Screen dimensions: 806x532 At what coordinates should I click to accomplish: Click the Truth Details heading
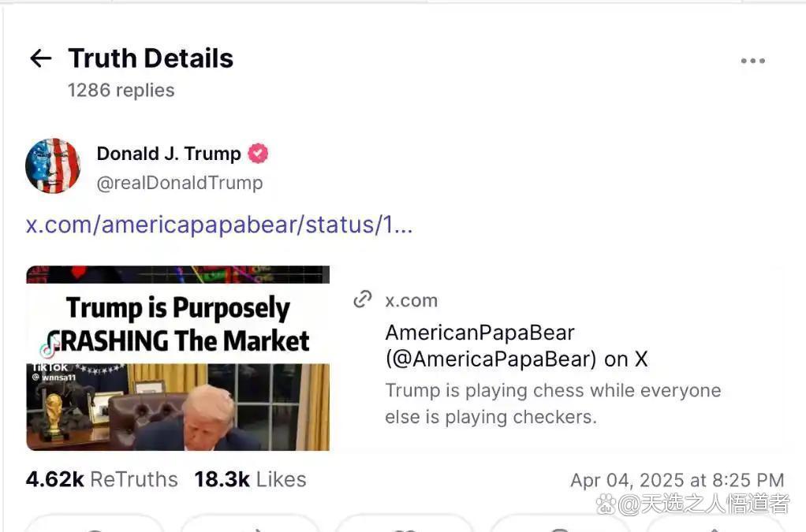[151, 58]
